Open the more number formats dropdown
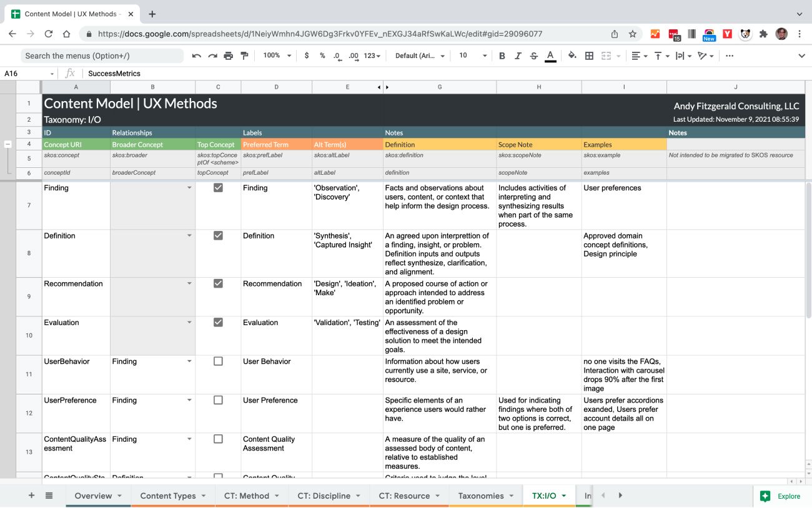Screen dimensions: 812x508 [372, 56]
